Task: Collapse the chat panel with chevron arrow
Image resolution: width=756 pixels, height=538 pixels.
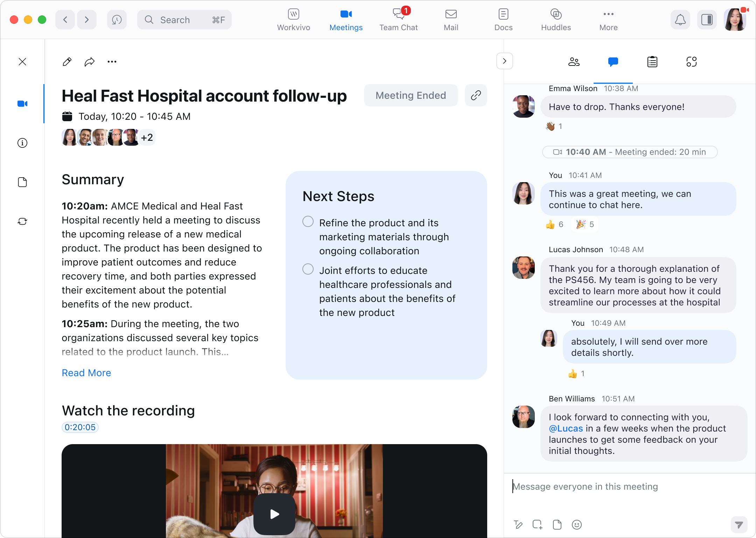Action: [504, 61]
